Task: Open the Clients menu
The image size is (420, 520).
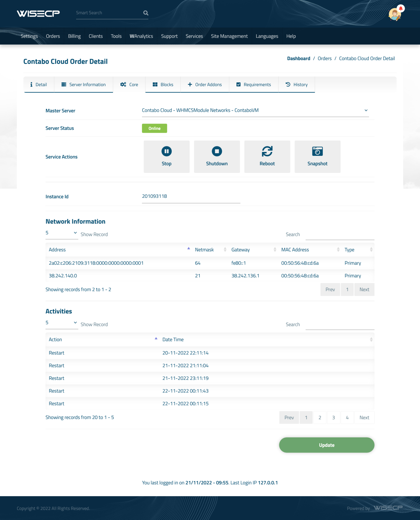Action: [x=96, y=36]
